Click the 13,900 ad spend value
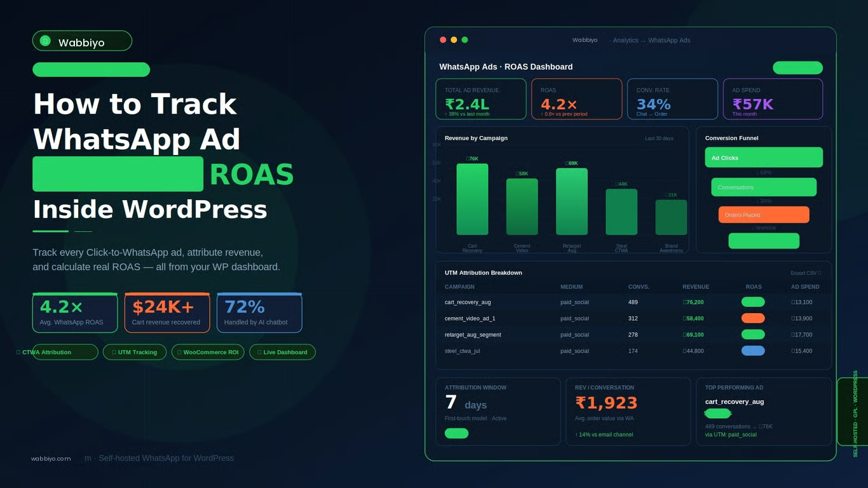The height and width of the screenshot is (488, 868). click(802, 318)
